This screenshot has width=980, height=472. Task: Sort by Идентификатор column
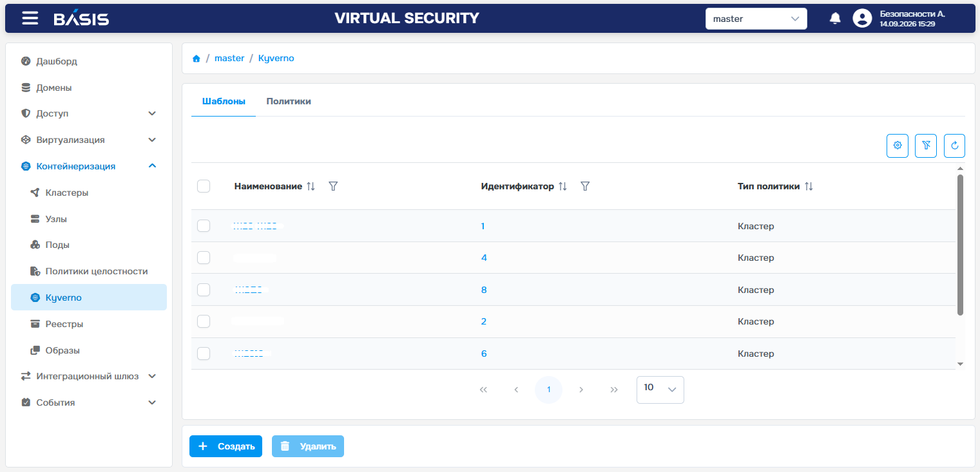point(562,186)
